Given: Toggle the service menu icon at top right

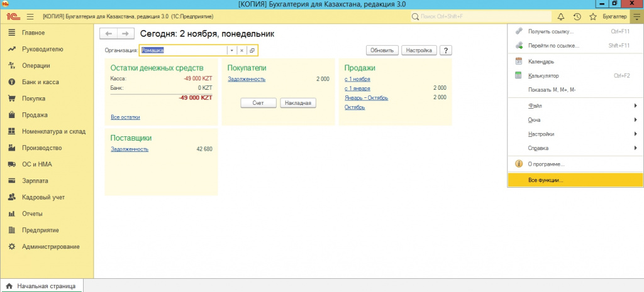Looking at the screenshot, I should point(636,17).
